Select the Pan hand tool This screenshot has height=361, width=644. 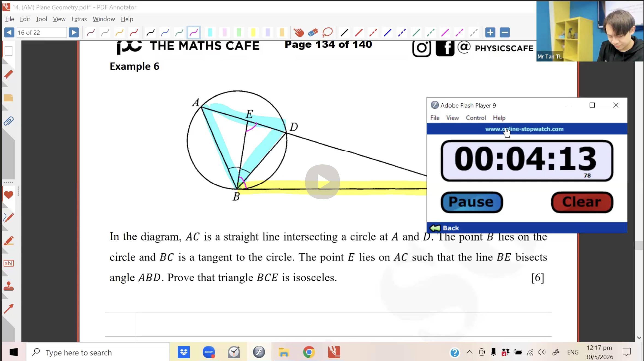click(x=299, y=33)
